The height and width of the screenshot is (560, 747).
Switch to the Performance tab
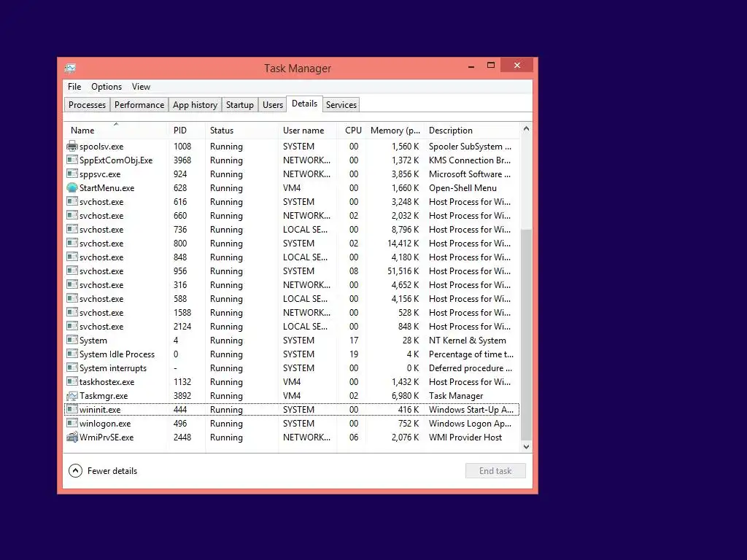point(139,105)
